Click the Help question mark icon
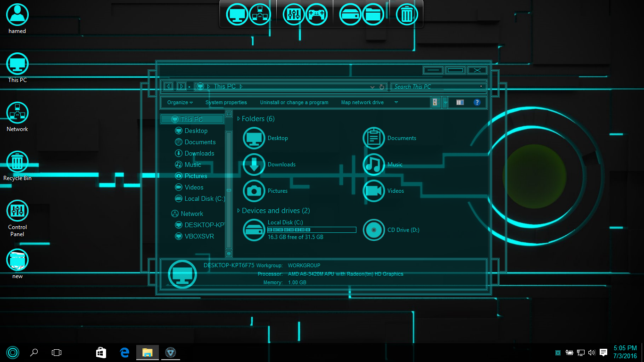This screenshot has width=644, height=362. coord(477,102)
